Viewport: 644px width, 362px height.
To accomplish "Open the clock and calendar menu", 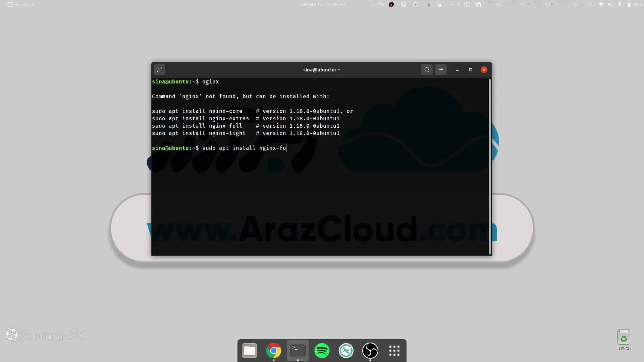I will pos(322,5).
